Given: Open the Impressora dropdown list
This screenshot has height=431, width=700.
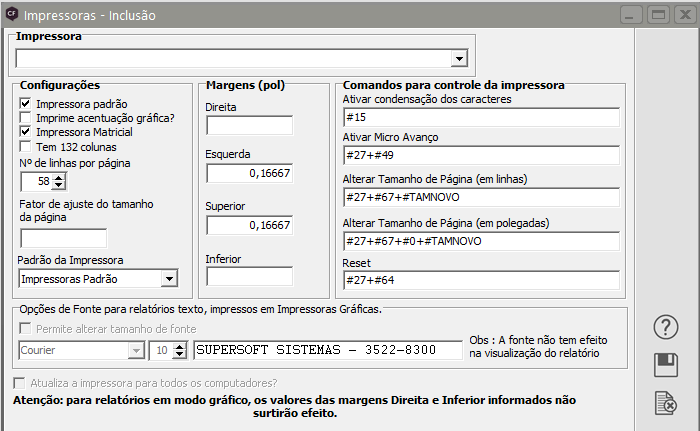Looking at the screenshot, I should coord(459,60).
